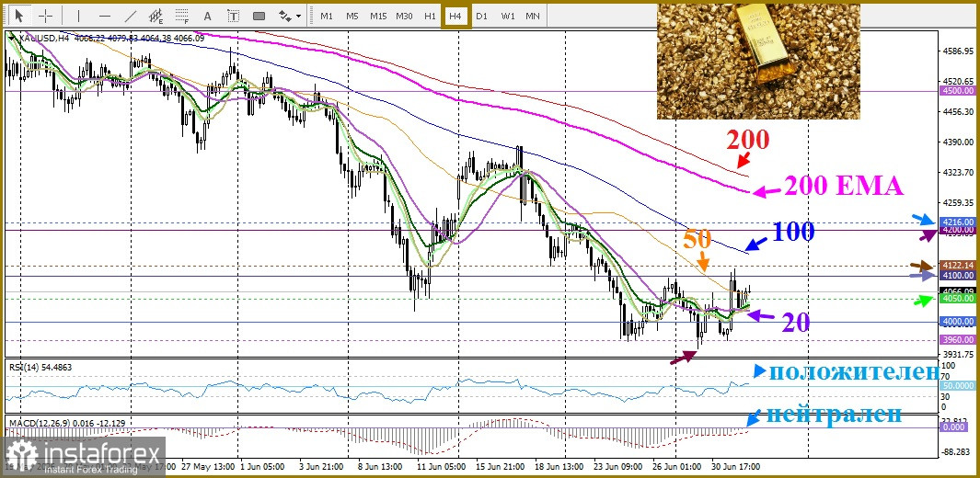The width and height of the screenshot is (980, 478).
Task: Switch chart to M15 timeframe
Action: pos(378,16)
